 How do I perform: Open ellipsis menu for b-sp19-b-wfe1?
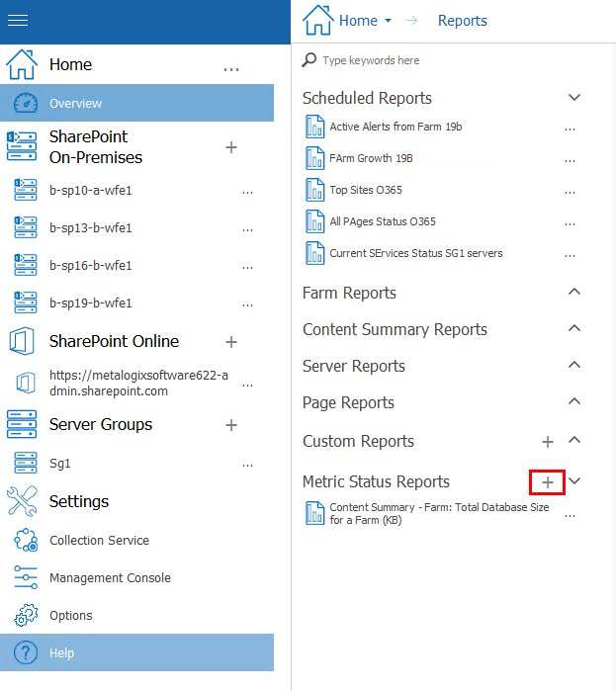coord(247,305)
